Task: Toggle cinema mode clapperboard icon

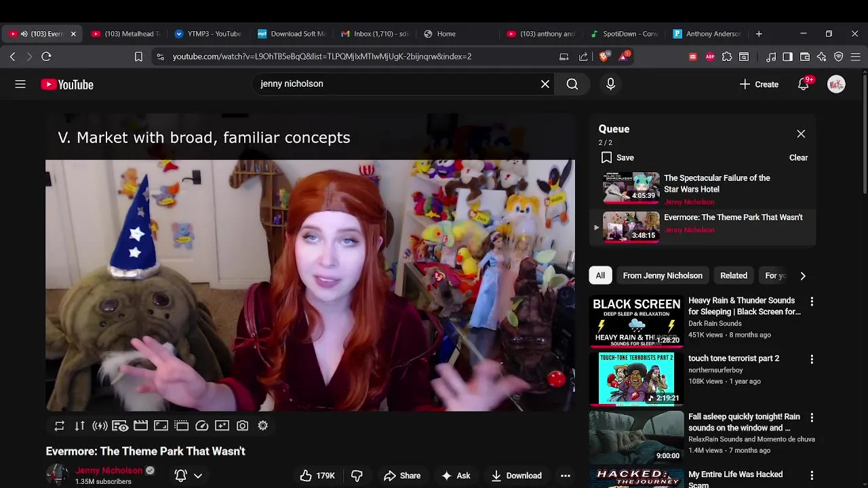Action: click(x=140, y=426)
